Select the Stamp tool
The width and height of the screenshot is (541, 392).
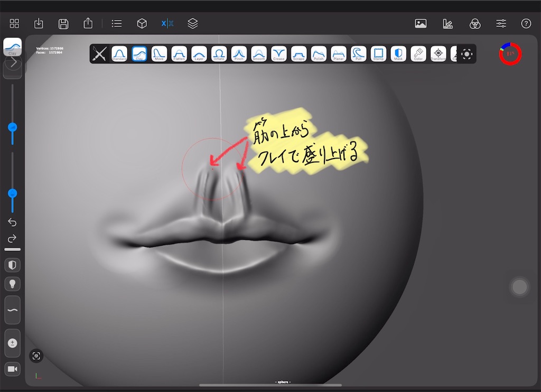pyautogui.click(x=378, y=54)
